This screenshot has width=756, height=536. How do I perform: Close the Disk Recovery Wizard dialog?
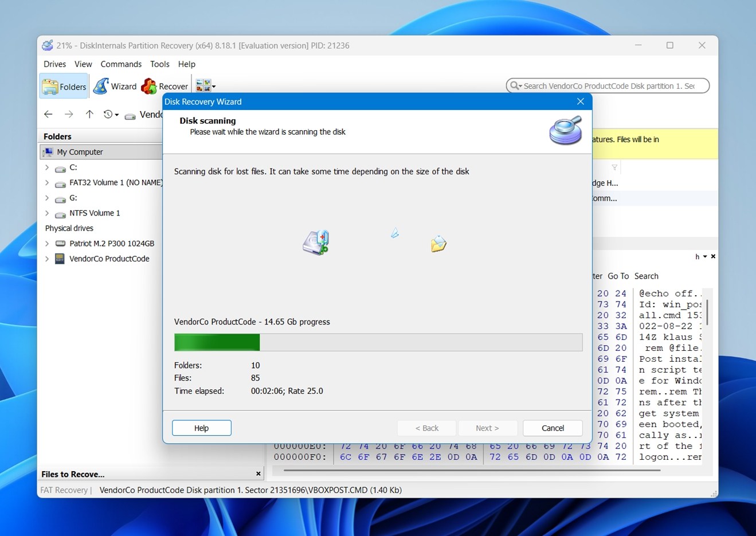580,101
